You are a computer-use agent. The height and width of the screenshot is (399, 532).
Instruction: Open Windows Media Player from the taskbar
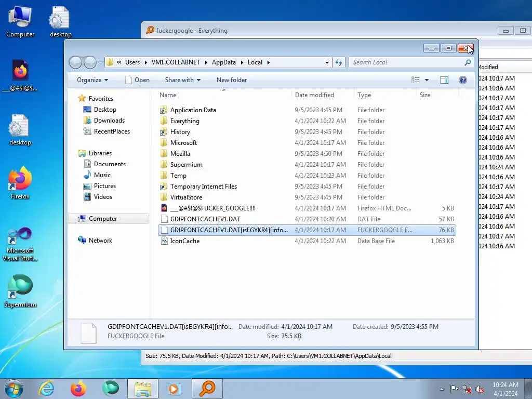[x=175, y=389]
